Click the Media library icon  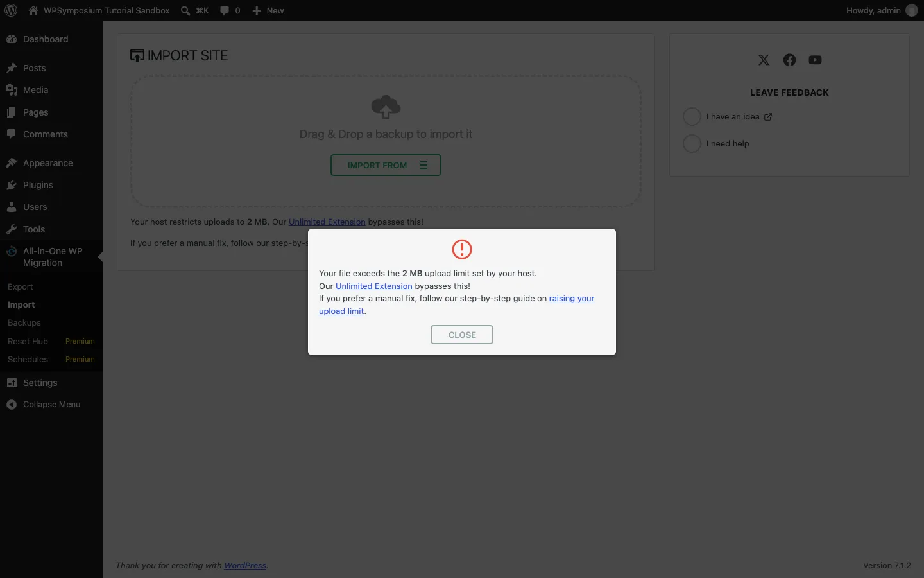coord(12,90)
